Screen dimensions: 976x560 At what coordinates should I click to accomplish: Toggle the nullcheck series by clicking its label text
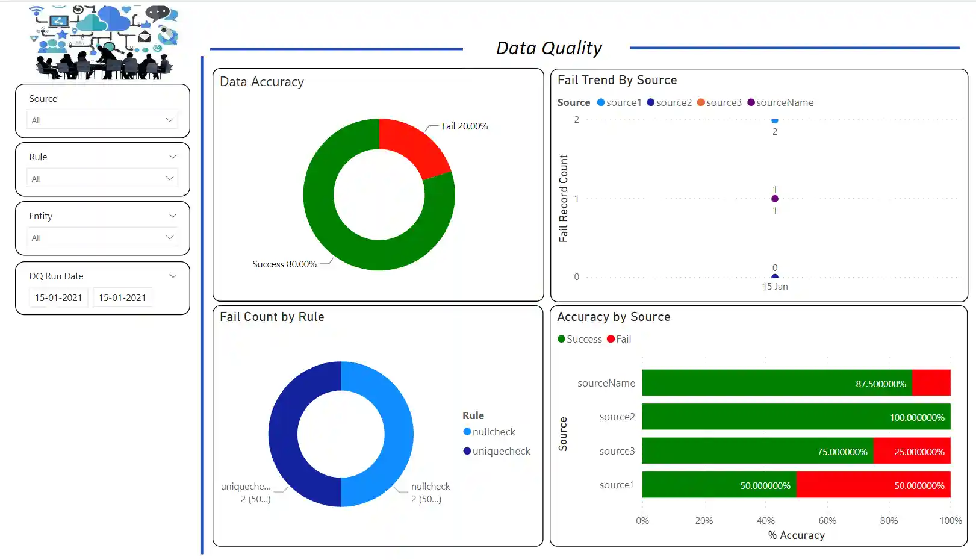tap(494, 432)
